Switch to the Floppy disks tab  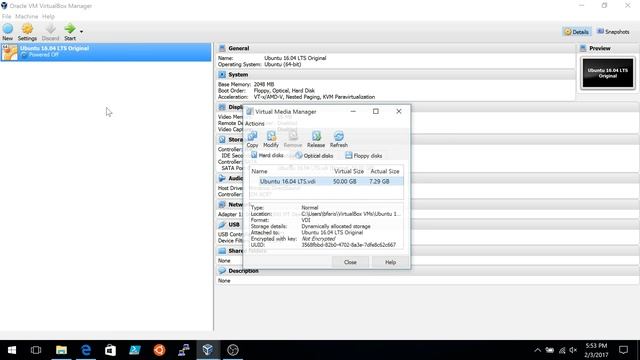click(364, 156)
